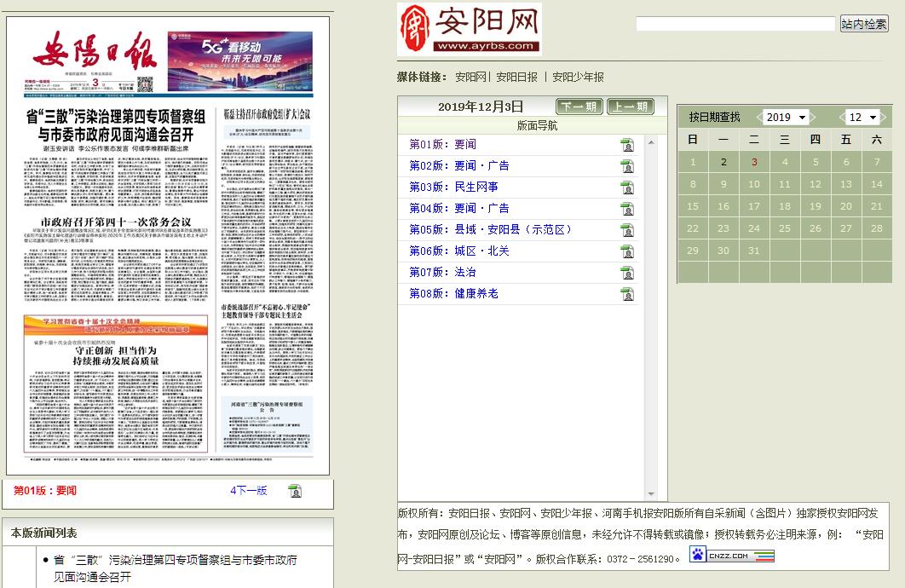
Task: Click the icon beside 第08版：健康养老 row
Action: coord(627,294)
